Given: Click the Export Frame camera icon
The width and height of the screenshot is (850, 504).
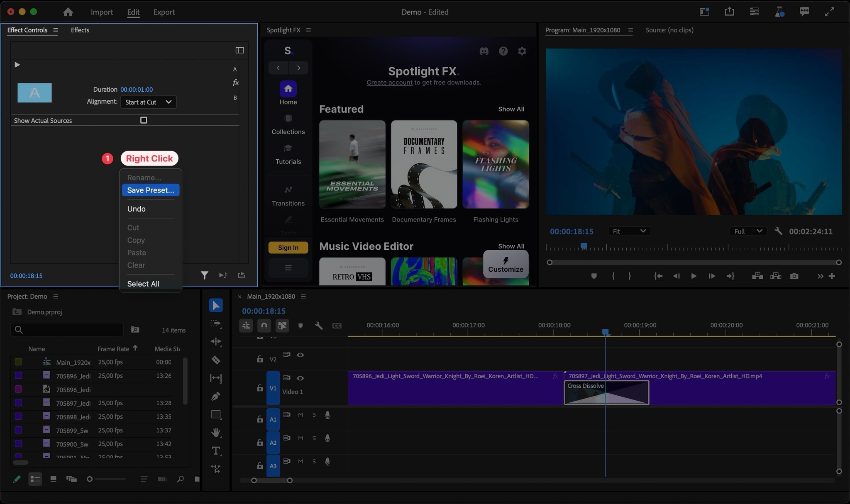Looking at the screenshot, I should [794, 276].
